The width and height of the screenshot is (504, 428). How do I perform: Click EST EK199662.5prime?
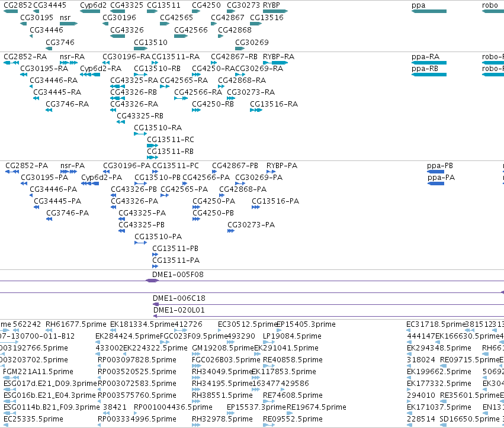[439, 372]
